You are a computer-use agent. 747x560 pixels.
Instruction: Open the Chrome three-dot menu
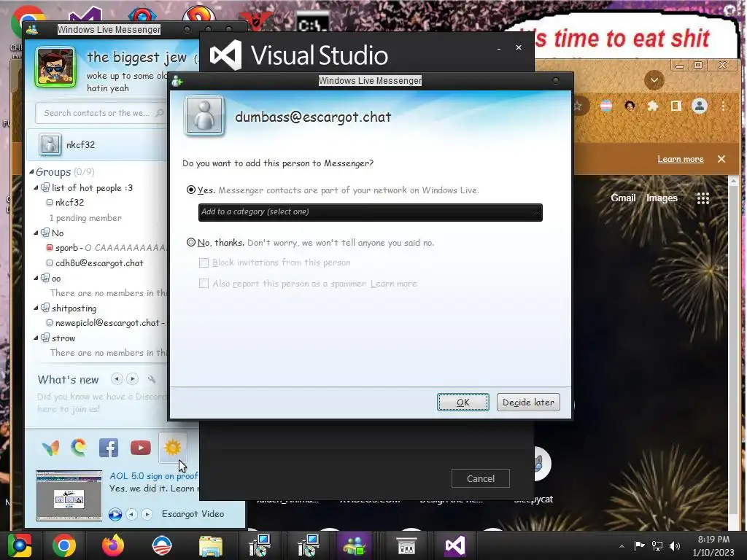[723, 106]
